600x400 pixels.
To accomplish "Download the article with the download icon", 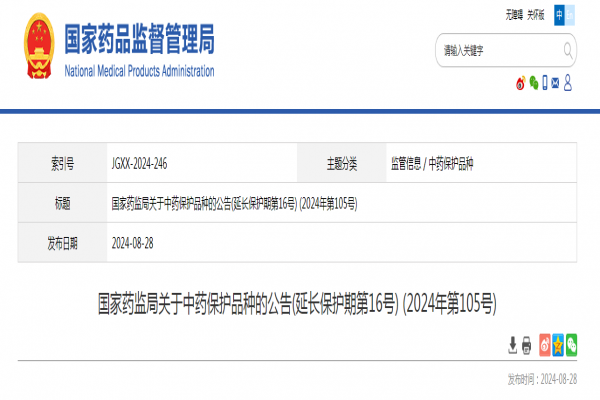I will [512, 345].
